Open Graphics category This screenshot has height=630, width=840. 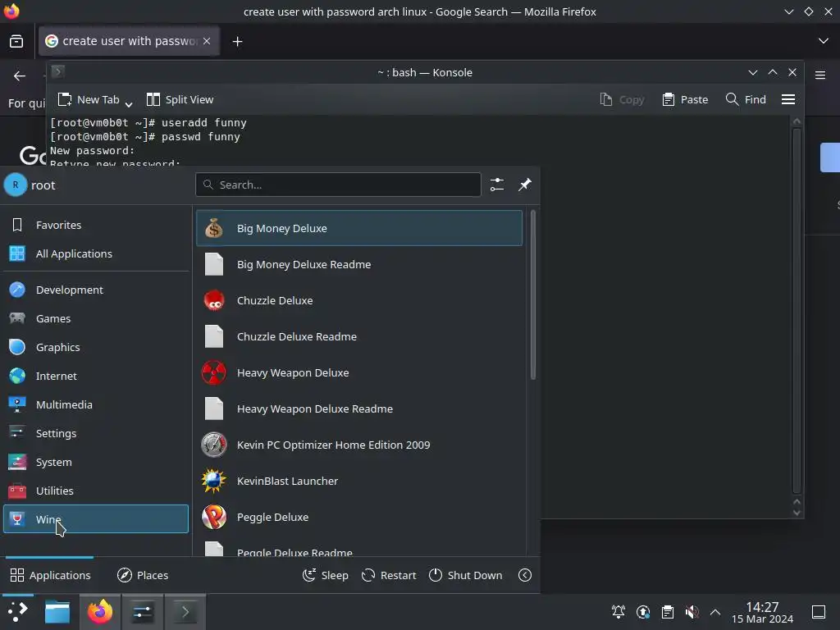click(96, 347)
